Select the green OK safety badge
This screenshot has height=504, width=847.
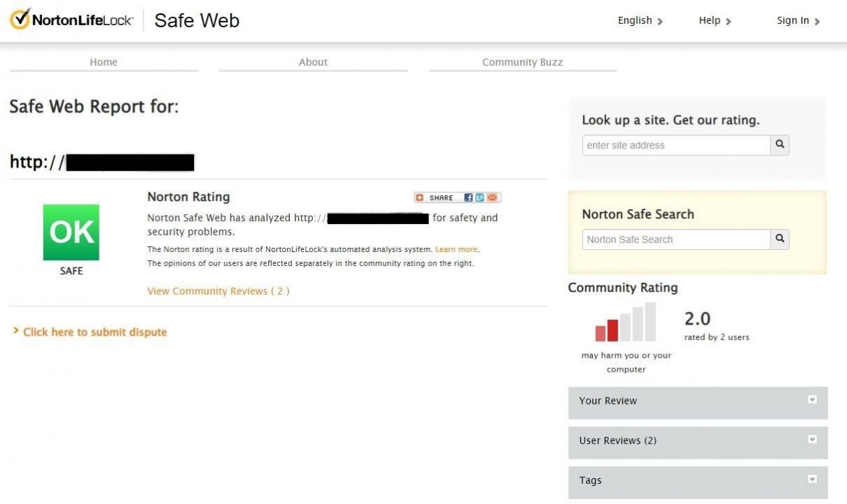tap(70, 232)
